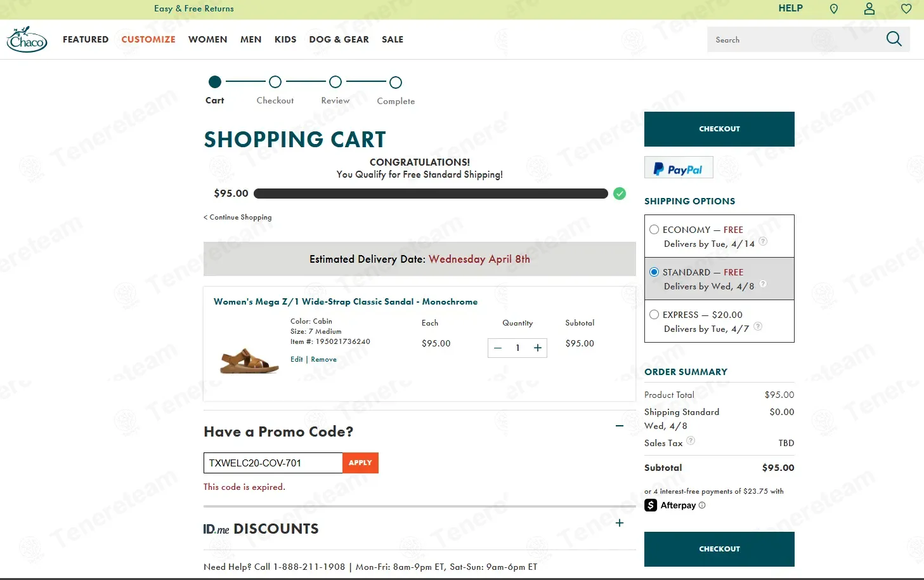The image size is (924, 580).
Task: Click the Review step indicator
Action: click(x=335, y=82)
